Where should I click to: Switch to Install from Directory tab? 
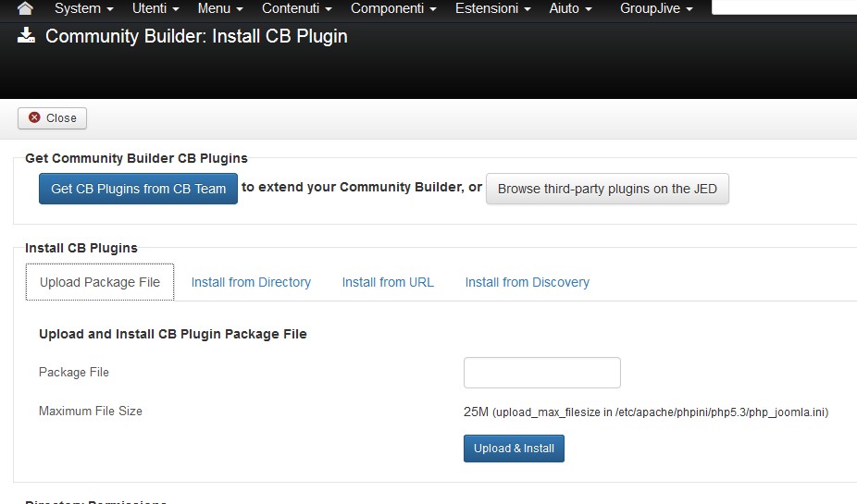(x=251, y=282)
